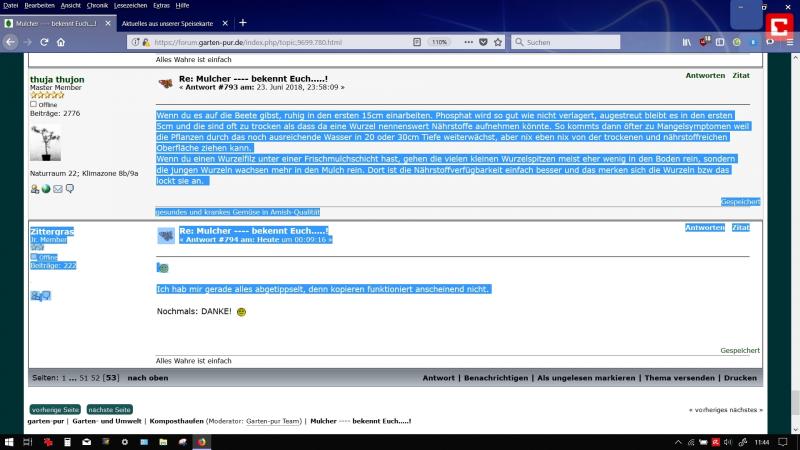Open Firefox library icon in toolbar

click(x=686, y=42)
